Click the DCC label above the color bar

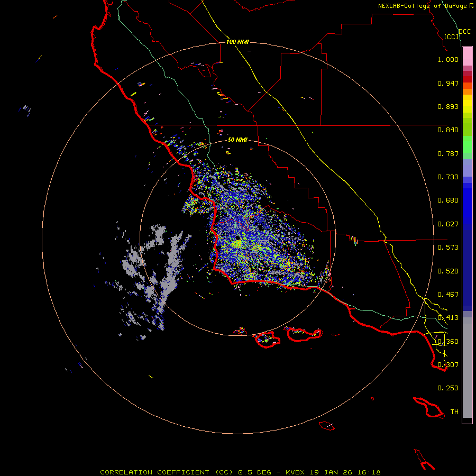click(465, 32)
